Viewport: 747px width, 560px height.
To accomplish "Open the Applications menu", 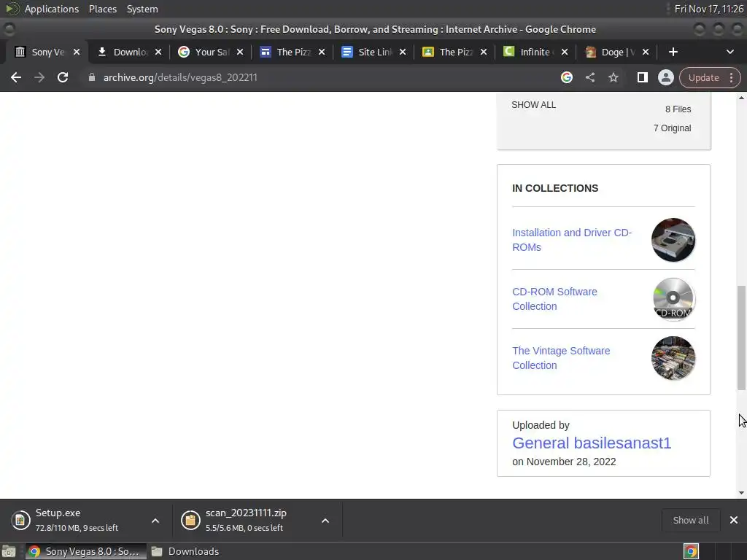I will click(52, 9).
